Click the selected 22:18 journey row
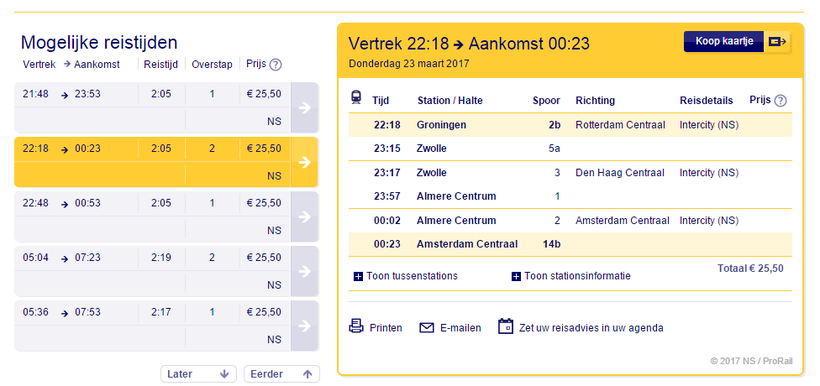Image resolution: width=820 pixels, height=386 pixels. click(166, 162)
